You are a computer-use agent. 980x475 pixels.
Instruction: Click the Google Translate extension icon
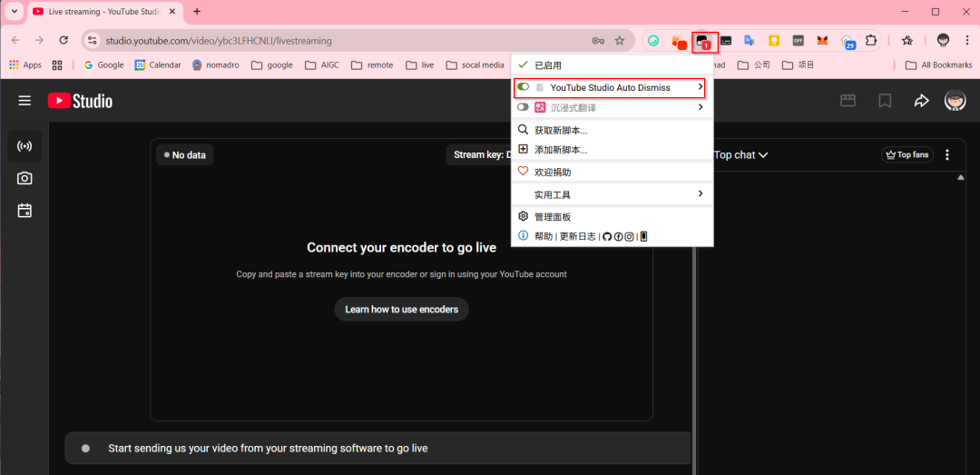tap(750, 41)
